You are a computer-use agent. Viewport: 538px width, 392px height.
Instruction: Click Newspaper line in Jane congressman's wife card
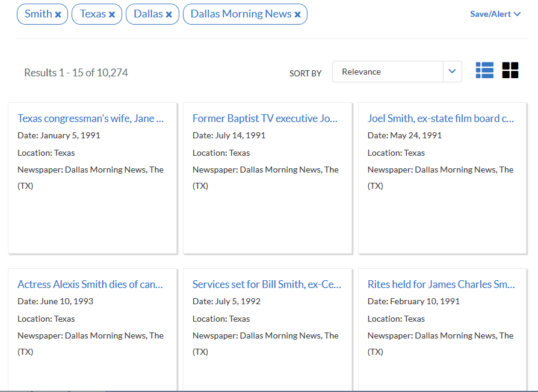91,177
